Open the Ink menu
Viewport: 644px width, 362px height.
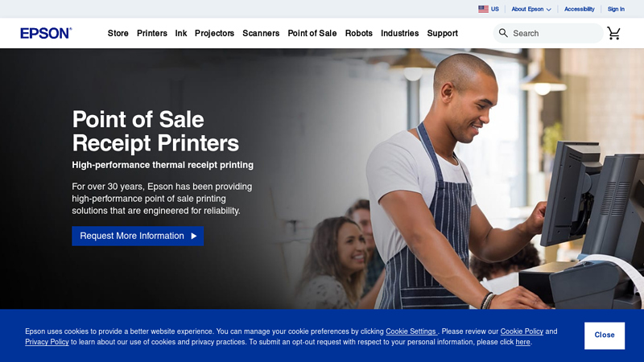click(180, 33)
